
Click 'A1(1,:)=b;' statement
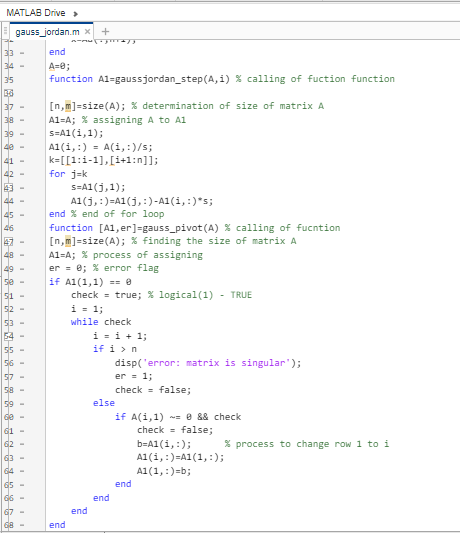click(164, 471)
